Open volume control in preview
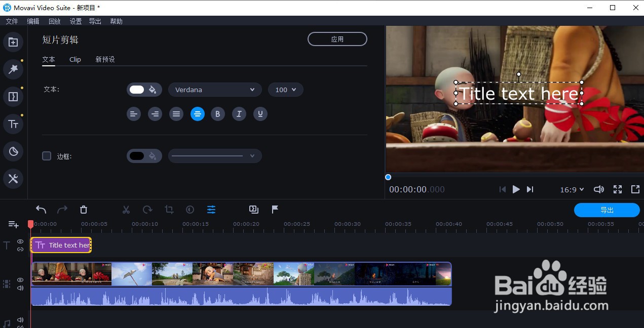This screenshot has width=644, height=328. tap(599, 189)
